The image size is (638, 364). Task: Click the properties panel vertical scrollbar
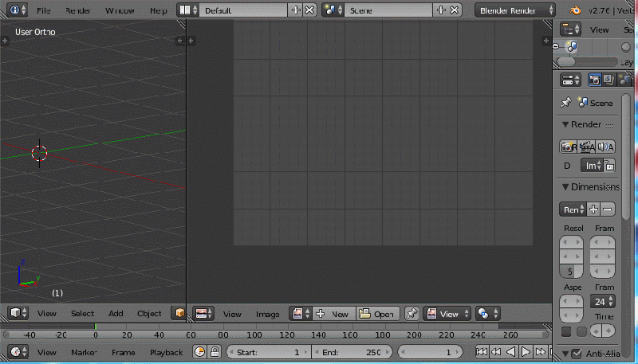click(626, 156)
